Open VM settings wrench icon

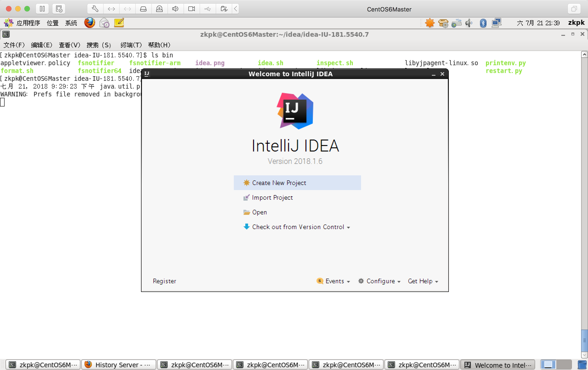95,9
